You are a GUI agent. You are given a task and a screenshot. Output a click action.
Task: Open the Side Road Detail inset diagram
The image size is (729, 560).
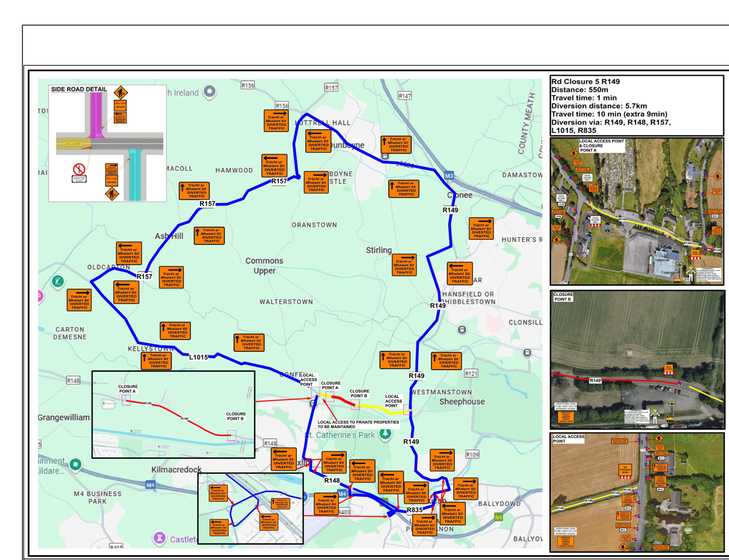pyautogui.click(x=108, y=143)
